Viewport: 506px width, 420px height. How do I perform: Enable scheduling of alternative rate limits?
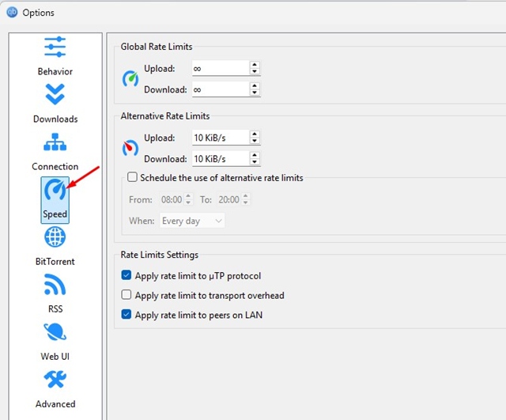tap(133, 178)
